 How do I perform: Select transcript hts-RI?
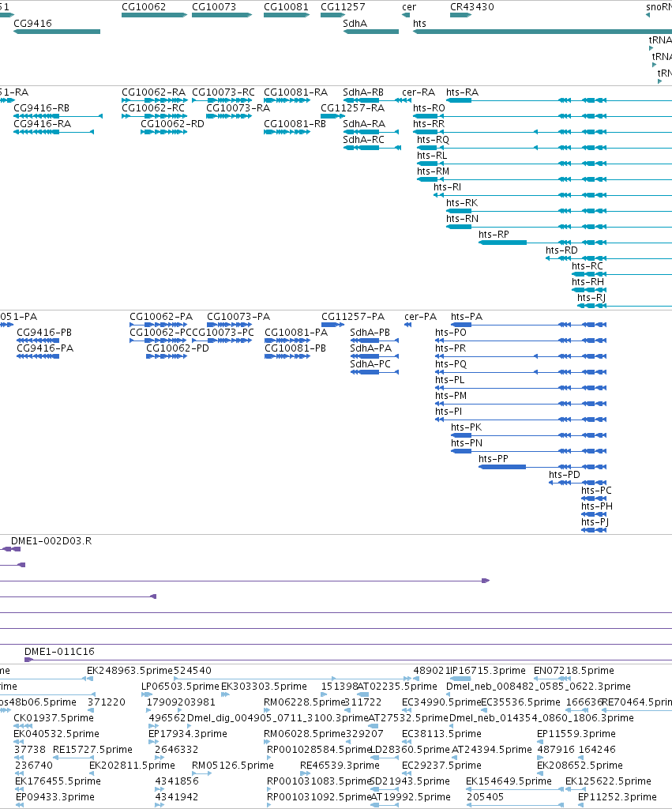[x=553, y=196]
